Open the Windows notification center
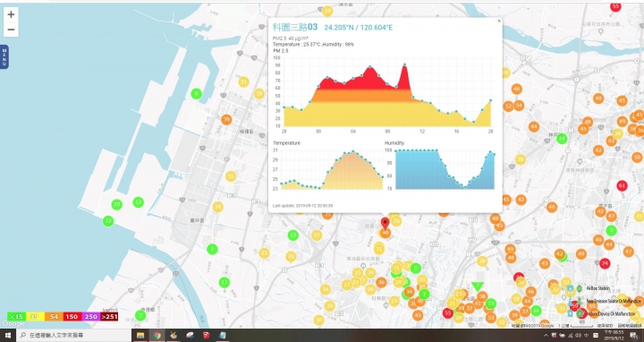This screenshot has width=644, height=342. pos(634,336)
